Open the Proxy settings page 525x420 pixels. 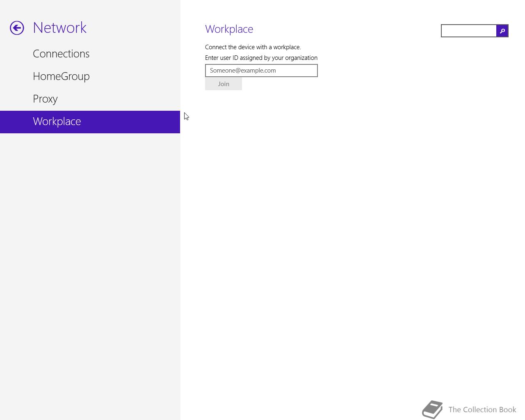(90, 99)
